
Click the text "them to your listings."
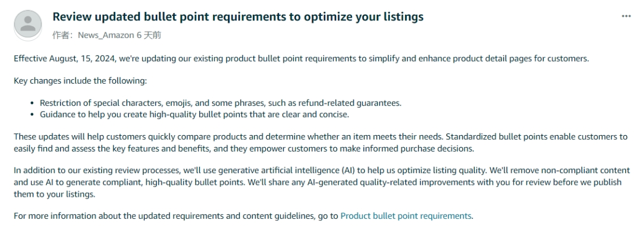click(54, 194)
